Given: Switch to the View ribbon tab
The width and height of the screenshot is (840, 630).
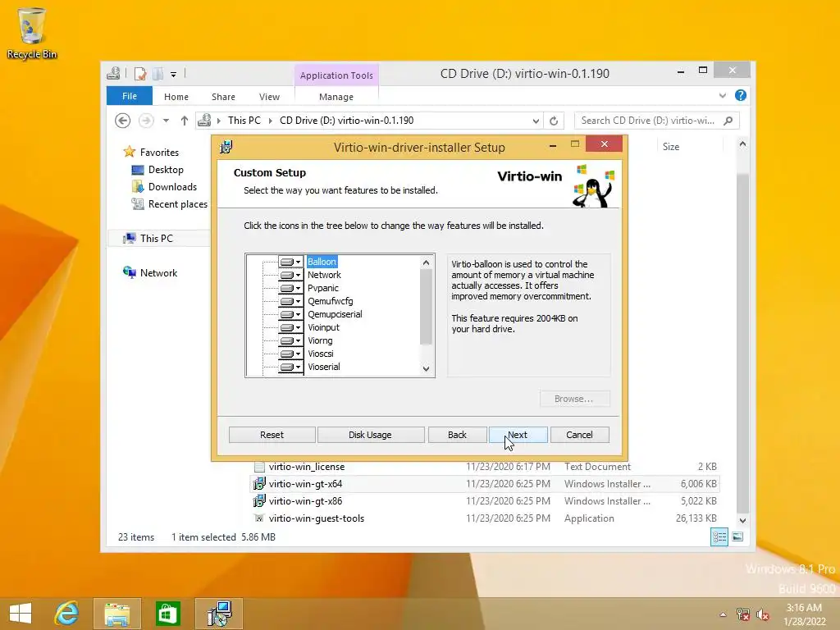Looking at the screenshot, I should click(269, 97).
